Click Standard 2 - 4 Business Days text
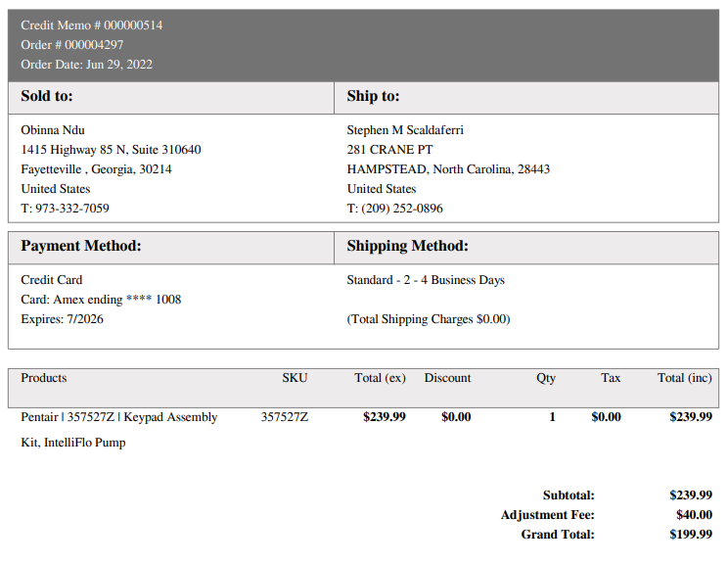The height and width of the screenshot is (565, 728). 426,280
